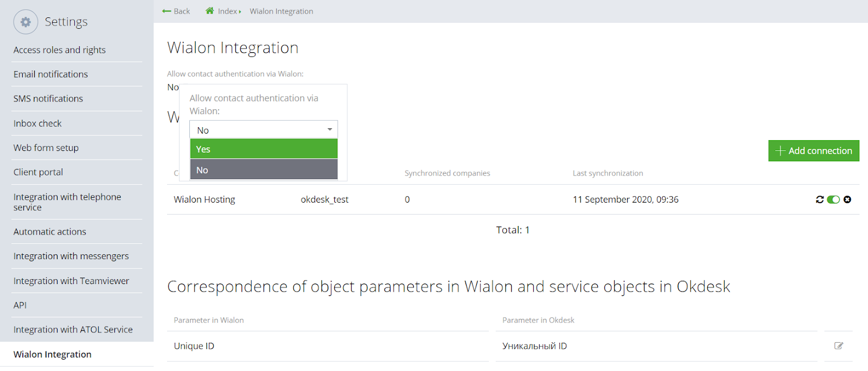Go to Client portal settings
The image size is (868, 371).
pyautogui.click(x=38, y=172)
